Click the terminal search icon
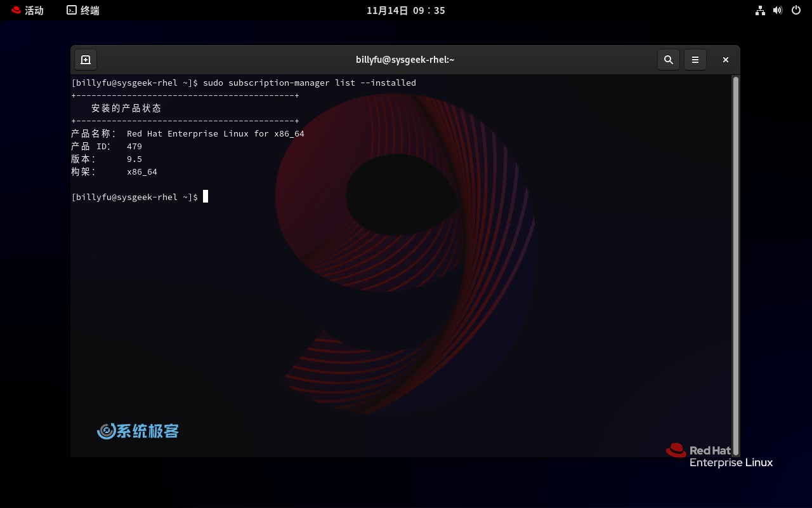Screen dimensions: 812x508 pos(668,60)
